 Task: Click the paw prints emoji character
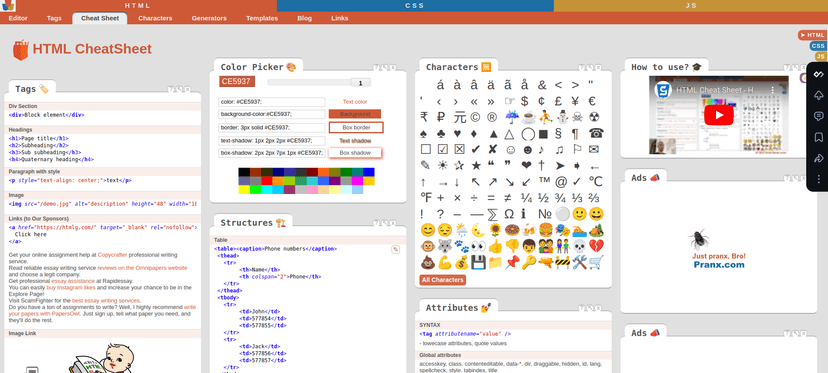461,246
